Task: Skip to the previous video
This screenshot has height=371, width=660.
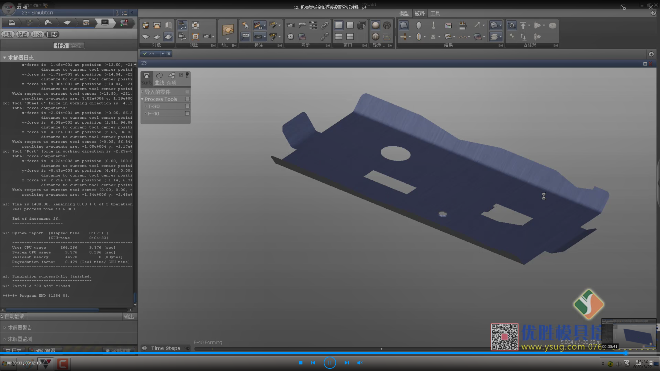Action: (313, 363)
